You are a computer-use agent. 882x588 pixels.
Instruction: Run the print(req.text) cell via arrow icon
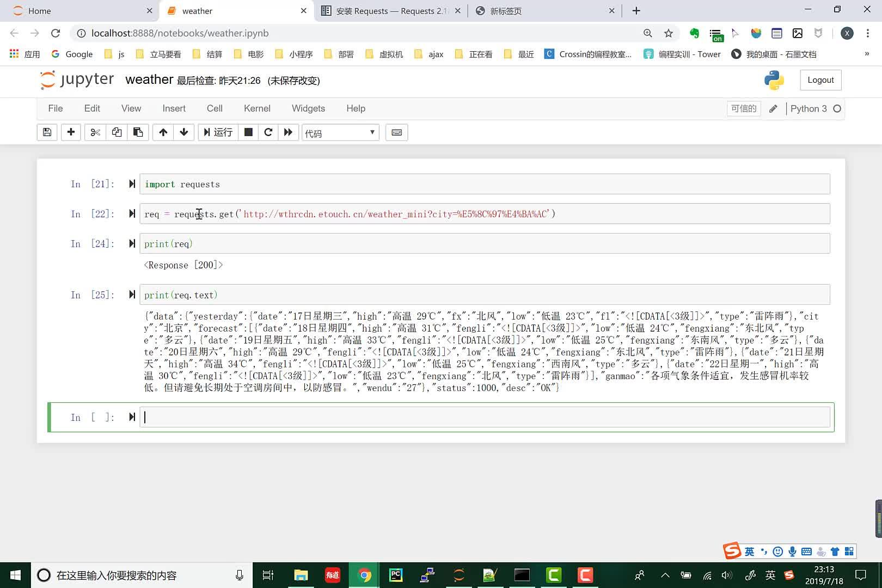pos(132,295)
